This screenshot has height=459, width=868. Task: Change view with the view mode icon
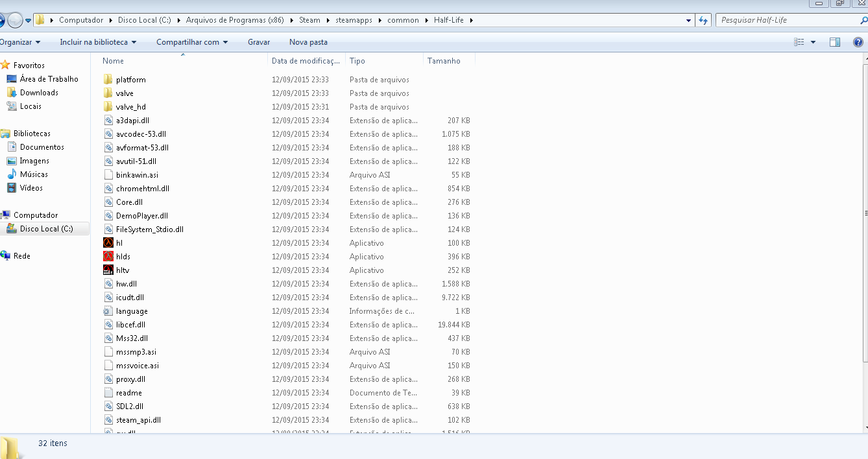click(x=799, y=42)
